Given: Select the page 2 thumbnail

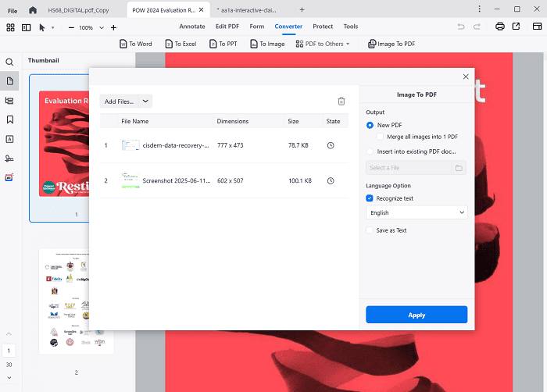Looking at the screenshot, I should tap(76, 301).
